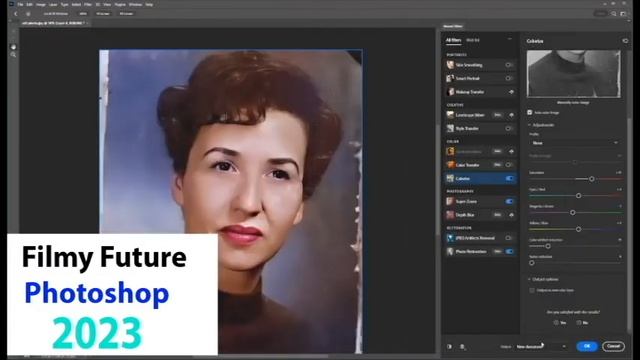Open the Window menu
640x360 pixels.
coord(135,4)
